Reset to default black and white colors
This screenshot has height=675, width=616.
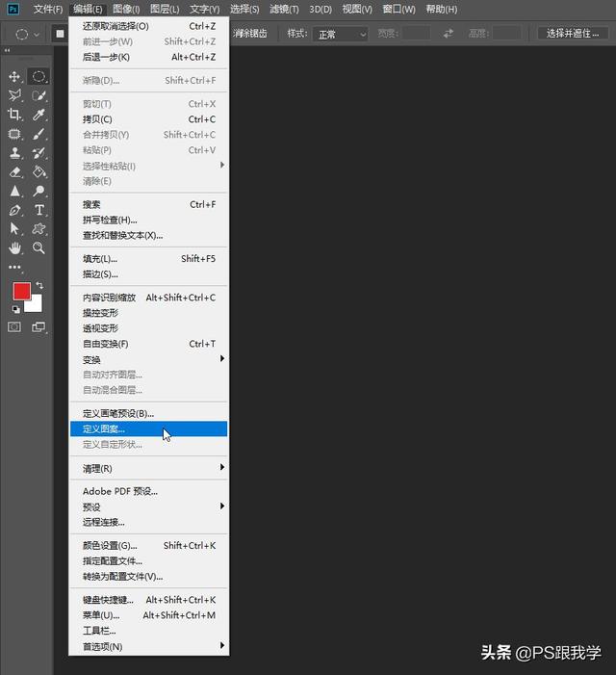16,309
